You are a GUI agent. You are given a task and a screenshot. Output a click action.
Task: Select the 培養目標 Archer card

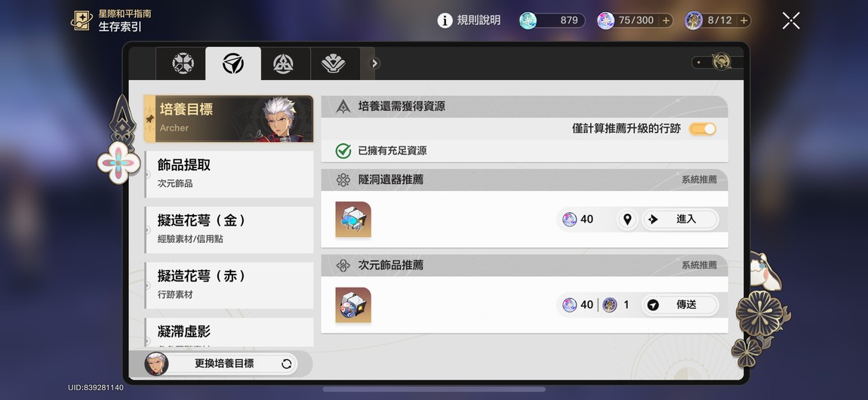pyautogui.click(x=229, y=118)
